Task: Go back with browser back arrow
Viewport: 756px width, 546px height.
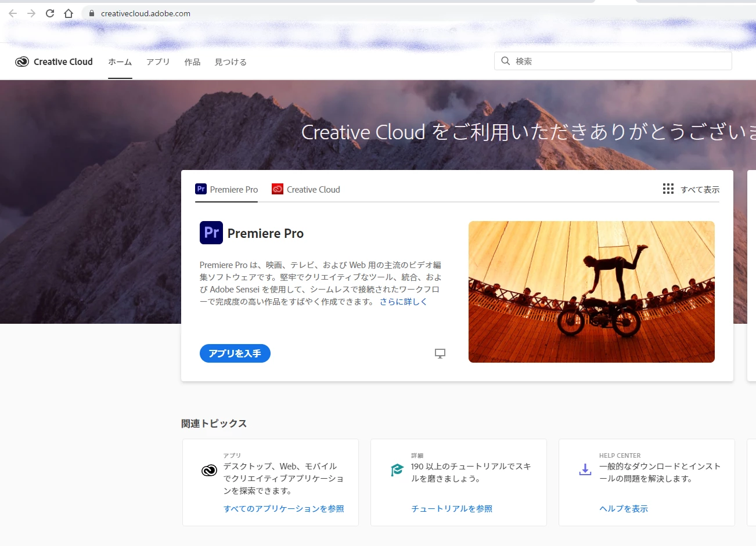Action: [x=13, y=13]
